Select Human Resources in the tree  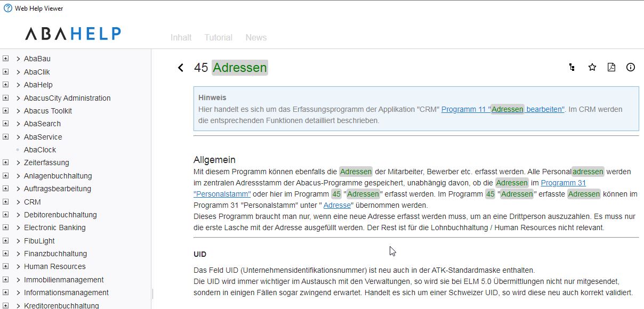tap(55, 266)
